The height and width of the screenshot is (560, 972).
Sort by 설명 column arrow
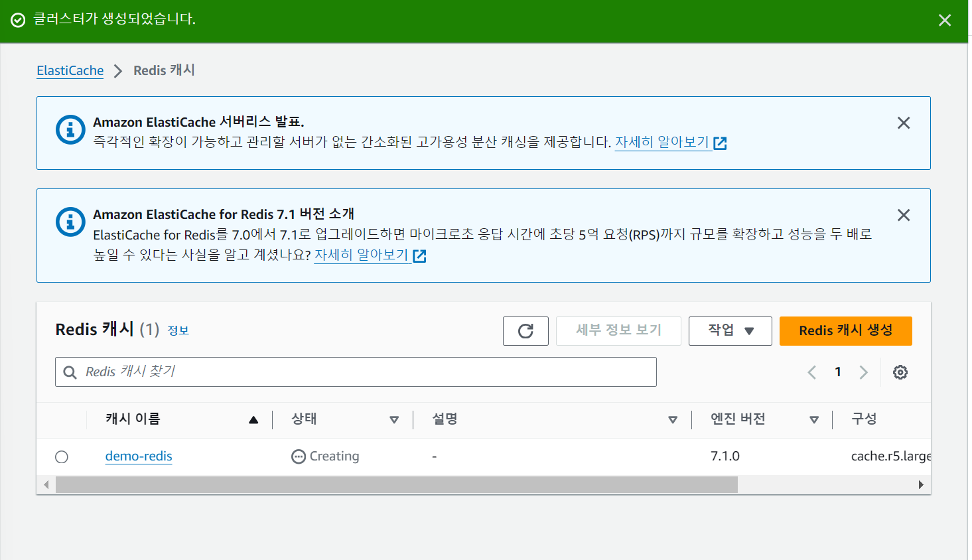coord(673,419)
